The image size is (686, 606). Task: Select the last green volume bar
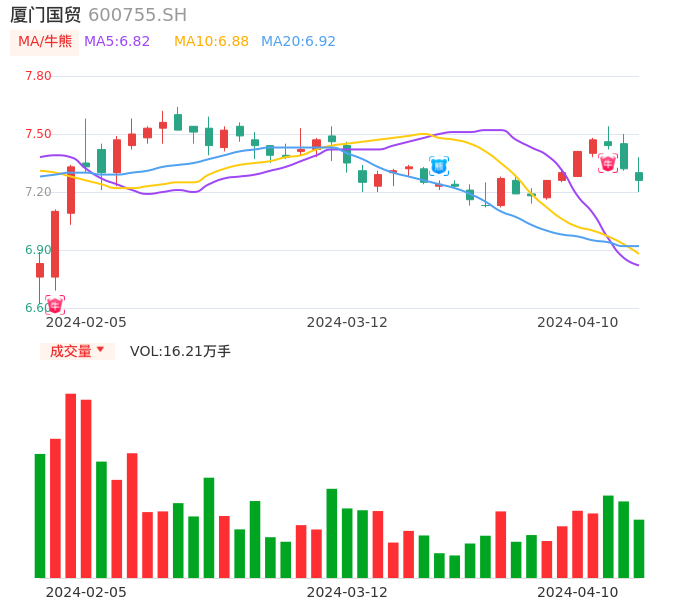coord(639,548)
